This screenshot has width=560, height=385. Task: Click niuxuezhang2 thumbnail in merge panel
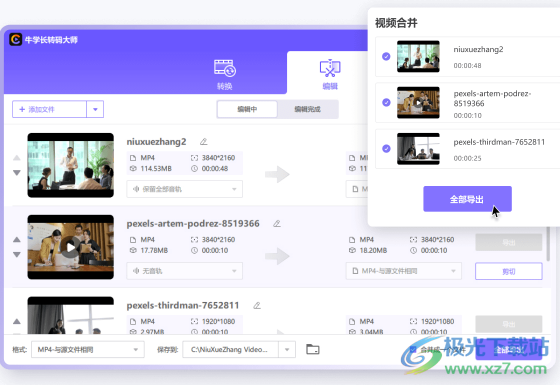(x=418, y=56)
